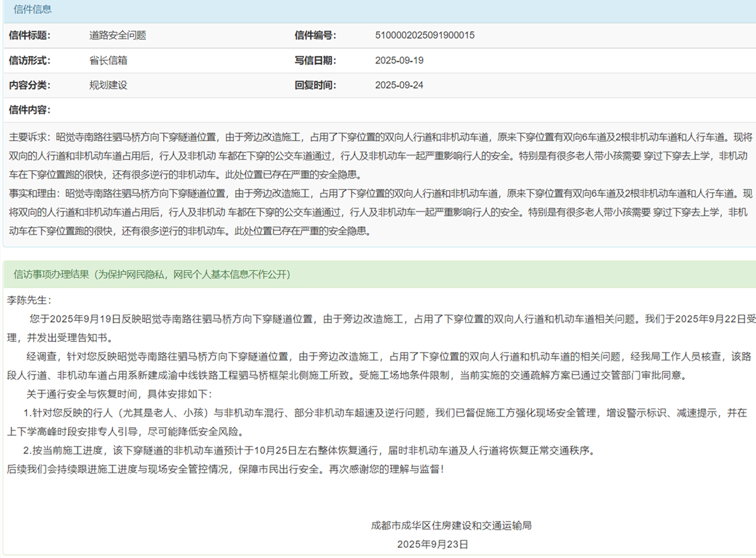756x558 pixels.
Task: Click the 写信日期 field label
Action: [315, 60]
